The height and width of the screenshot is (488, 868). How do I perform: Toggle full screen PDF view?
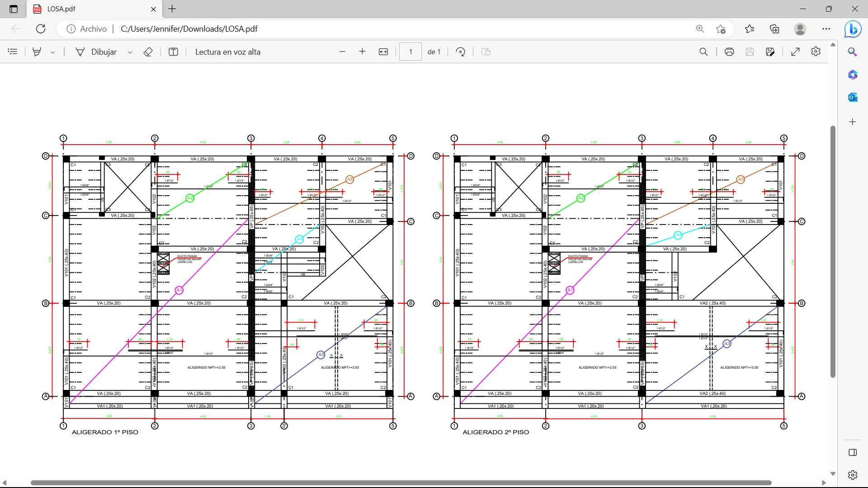click(795, 52)
